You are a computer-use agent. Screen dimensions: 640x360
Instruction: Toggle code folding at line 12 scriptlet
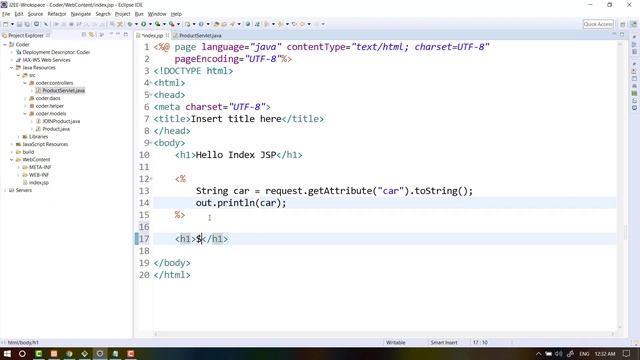click(x=151, y=179)
